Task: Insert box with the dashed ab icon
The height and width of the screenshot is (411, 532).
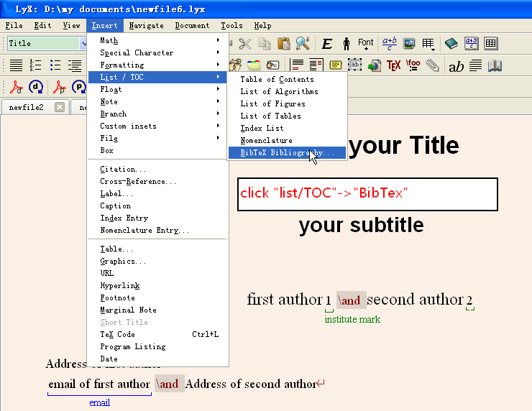Action: [x=354, y=65]
